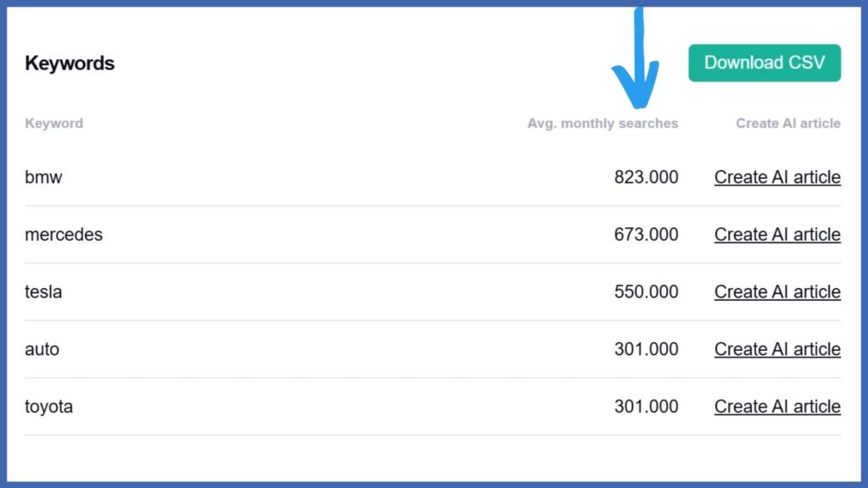Select the tesla keyword row
868x488 pixels.
[x=433, y=291]
